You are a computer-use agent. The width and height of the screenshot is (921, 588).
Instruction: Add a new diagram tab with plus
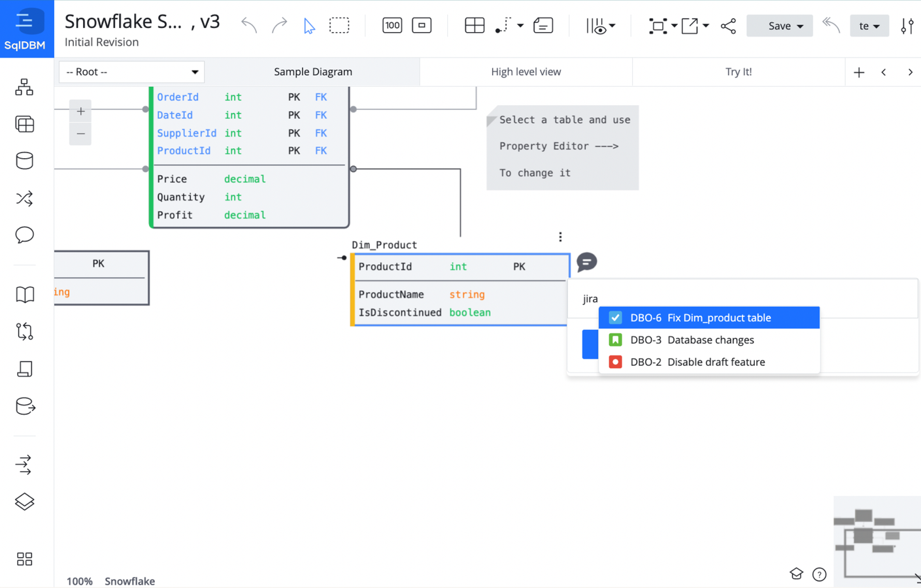point(859,73)
